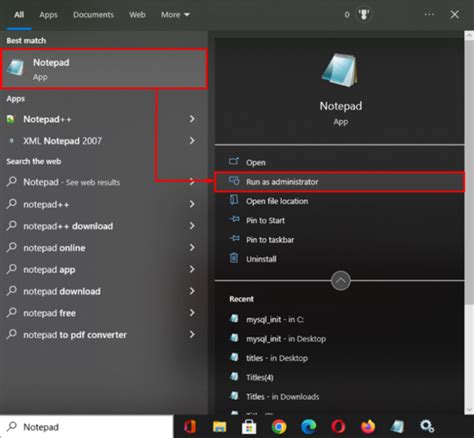Click magnifier icon beside 'notepad online'
474x438 pixels.
point(12,248)
